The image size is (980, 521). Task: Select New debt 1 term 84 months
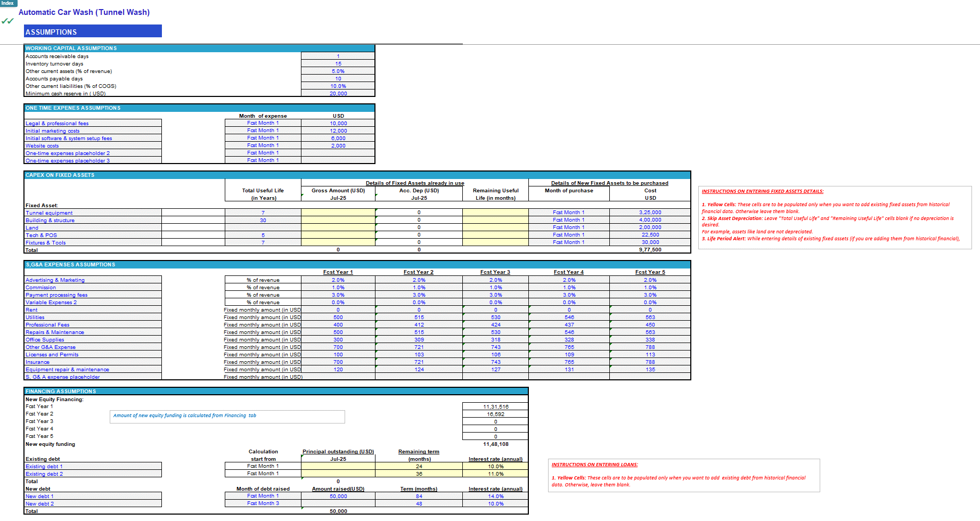[419, 496]
